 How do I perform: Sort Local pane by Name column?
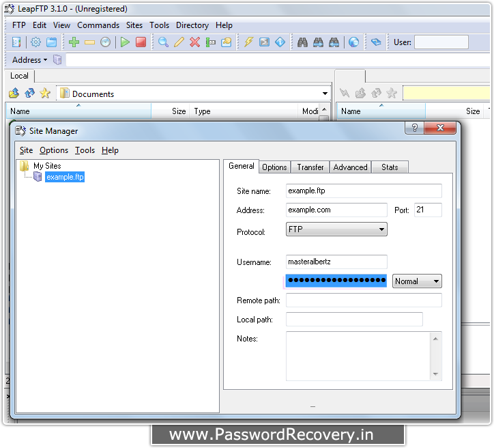click(x=78, y=111)
